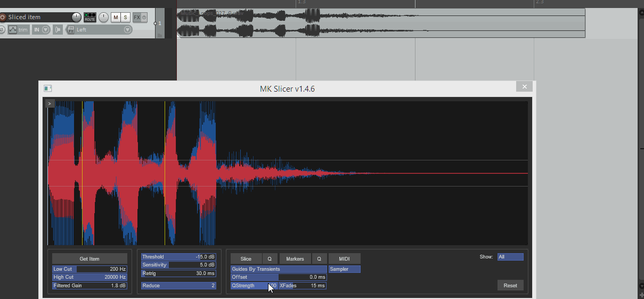Solo the Sliced item track
The width and height of the screenshot is (644, 299).
(126, 18)
